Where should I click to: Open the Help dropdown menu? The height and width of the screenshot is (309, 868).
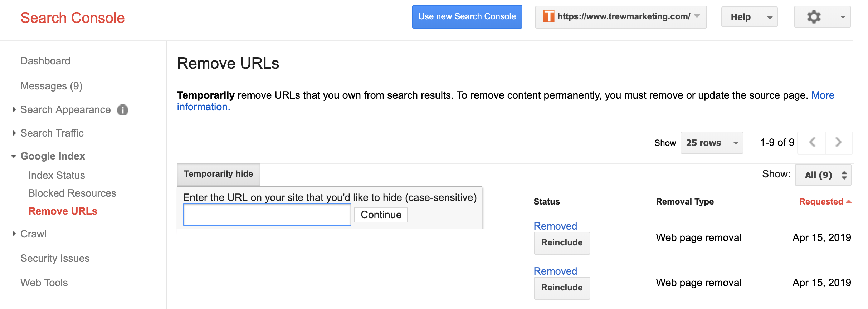749,17
